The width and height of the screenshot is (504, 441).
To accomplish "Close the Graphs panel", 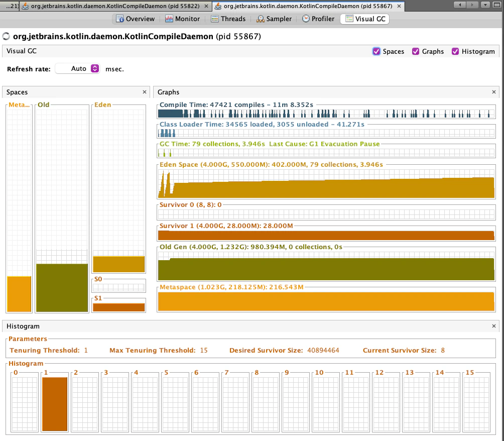I will (x=494, y=92).
